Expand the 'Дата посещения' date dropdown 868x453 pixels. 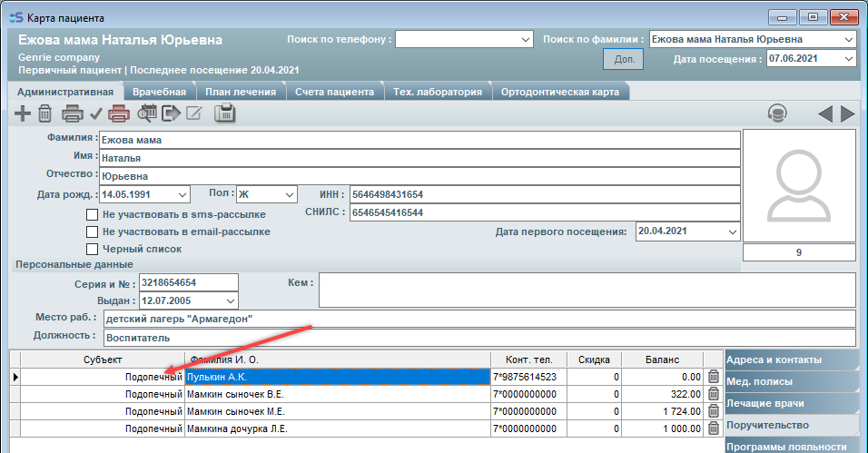click(848, 59)
